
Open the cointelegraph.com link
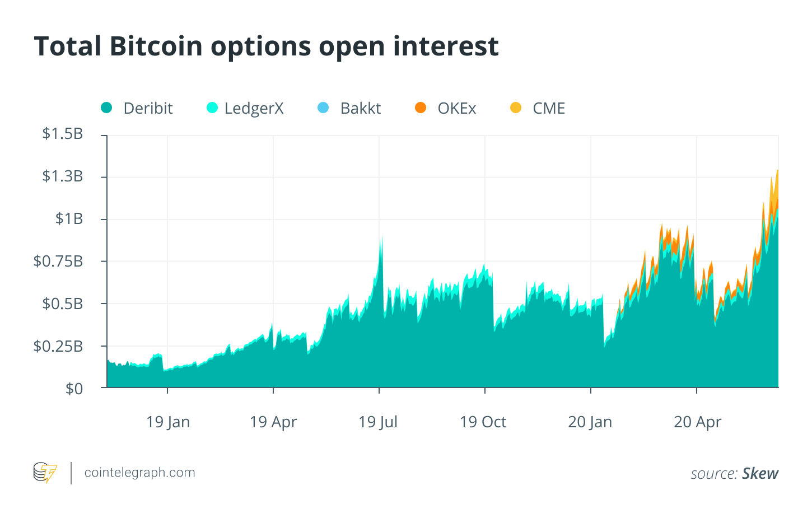pyautogui.click(x=139, y=473)
